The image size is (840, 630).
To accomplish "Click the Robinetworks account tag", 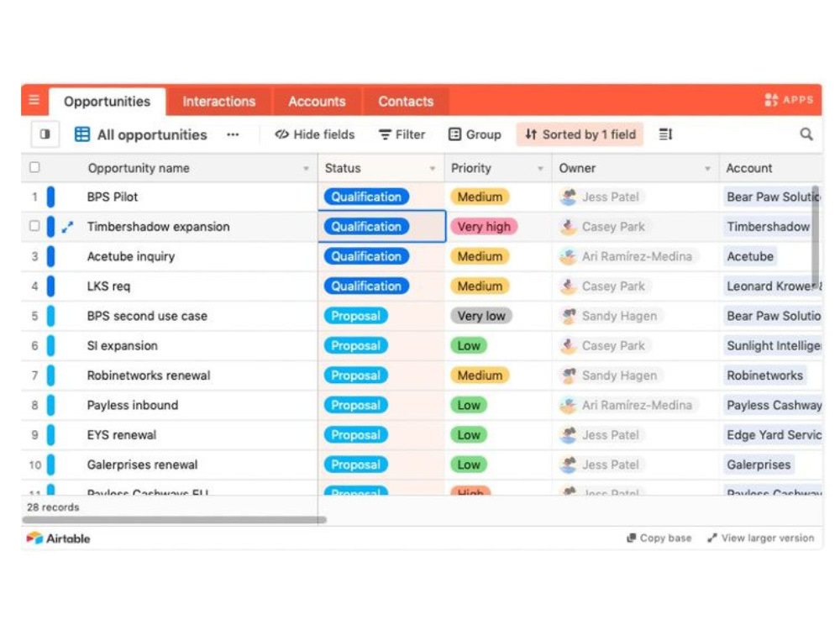I will pos(765,375).
